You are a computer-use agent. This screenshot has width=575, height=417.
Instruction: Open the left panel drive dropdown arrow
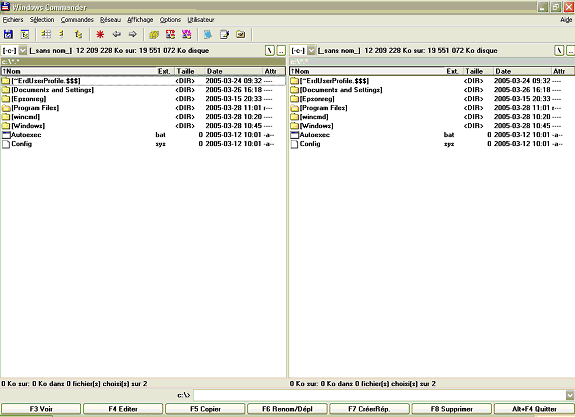pyautogui.click(x=23, y=50)
